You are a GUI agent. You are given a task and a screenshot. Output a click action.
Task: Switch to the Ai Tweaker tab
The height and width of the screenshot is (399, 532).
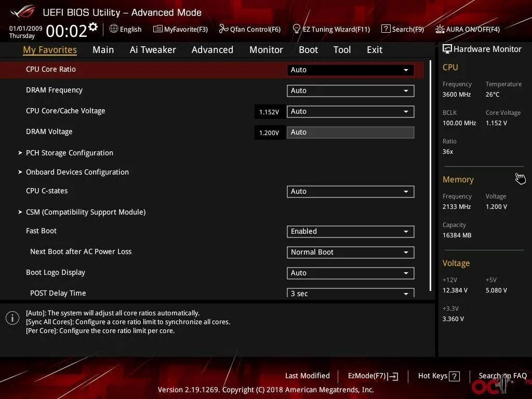point(153,50)
